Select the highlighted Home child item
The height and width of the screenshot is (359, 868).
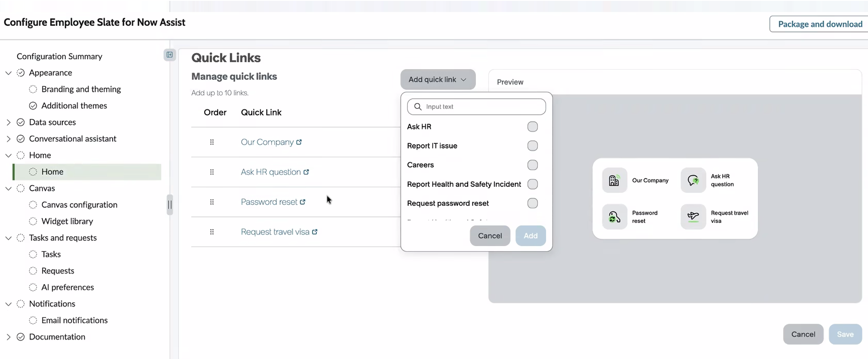87,172
